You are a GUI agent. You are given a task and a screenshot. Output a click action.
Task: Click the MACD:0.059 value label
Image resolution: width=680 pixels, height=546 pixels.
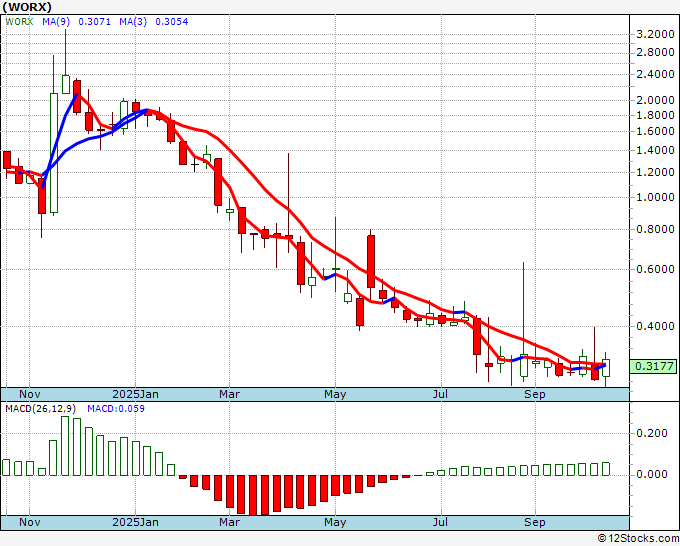coord(116,409)
